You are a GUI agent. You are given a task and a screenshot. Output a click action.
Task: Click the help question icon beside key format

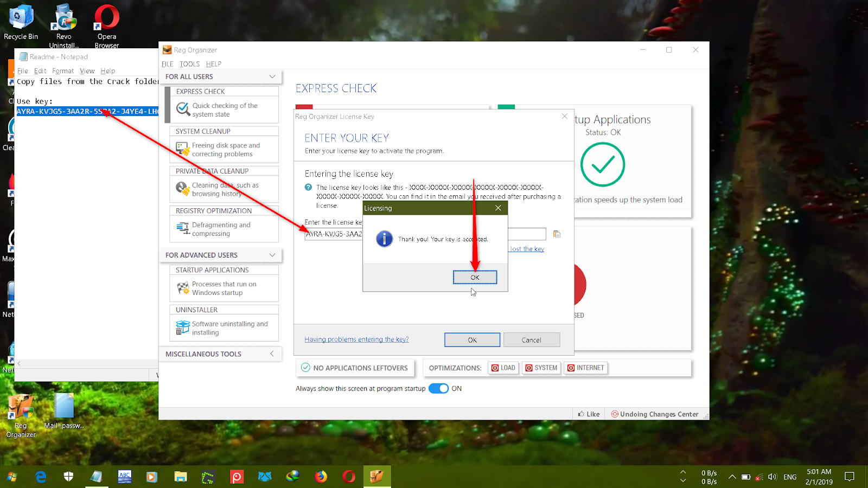pos(308,187)
